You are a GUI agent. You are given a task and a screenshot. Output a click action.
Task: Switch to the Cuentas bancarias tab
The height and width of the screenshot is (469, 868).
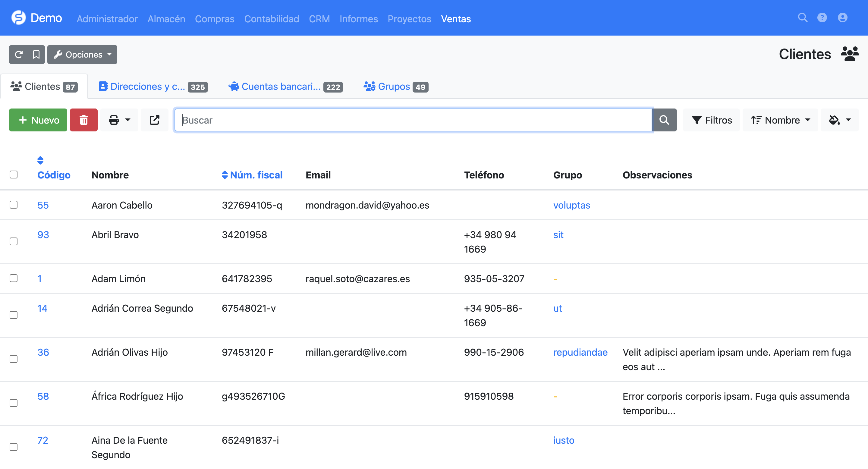[286, 87]
